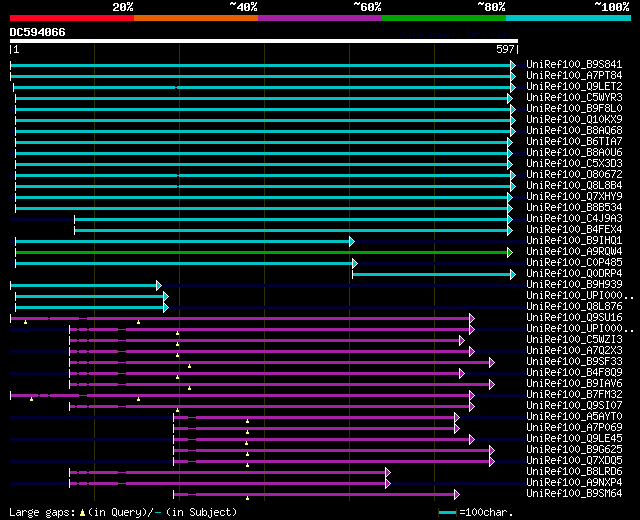Click the cyan ~100% identity color segment

tap(569, 18)
